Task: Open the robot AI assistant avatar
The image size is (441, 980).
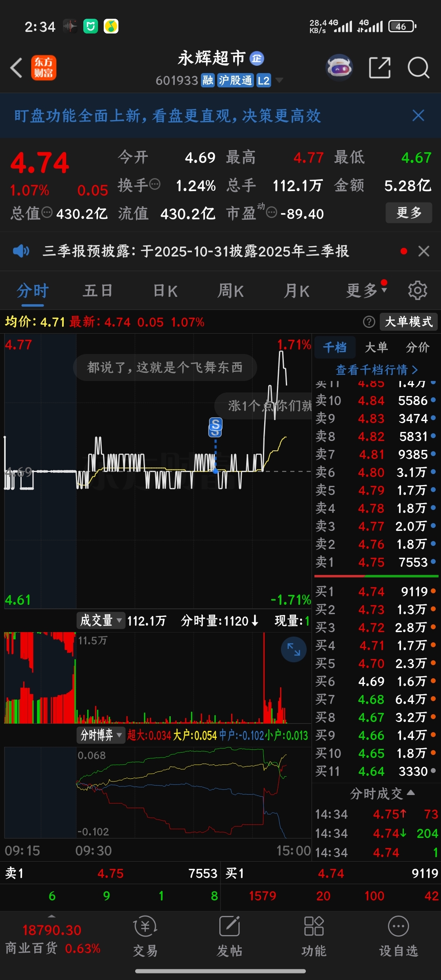Action: (339, 67)
